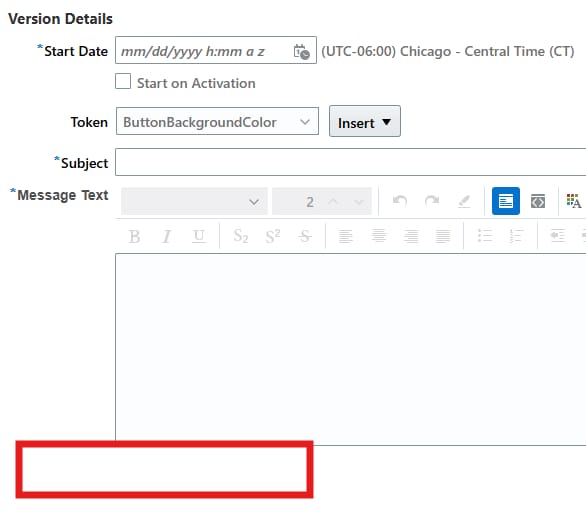Open the font color picker
This screenshot has width=586, height=511.
coord(573,201)
